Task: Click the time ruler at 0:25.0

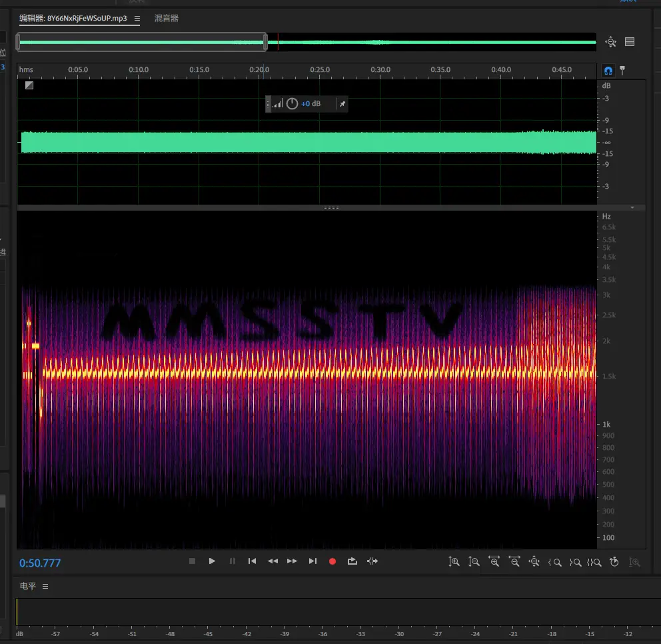Action: click(x=320, y=69)
